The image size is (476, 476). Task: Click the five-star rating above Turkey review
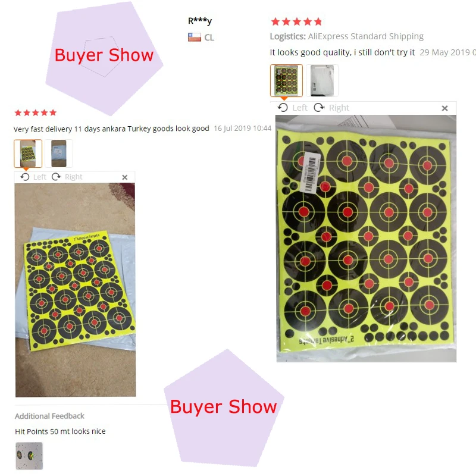36,113
